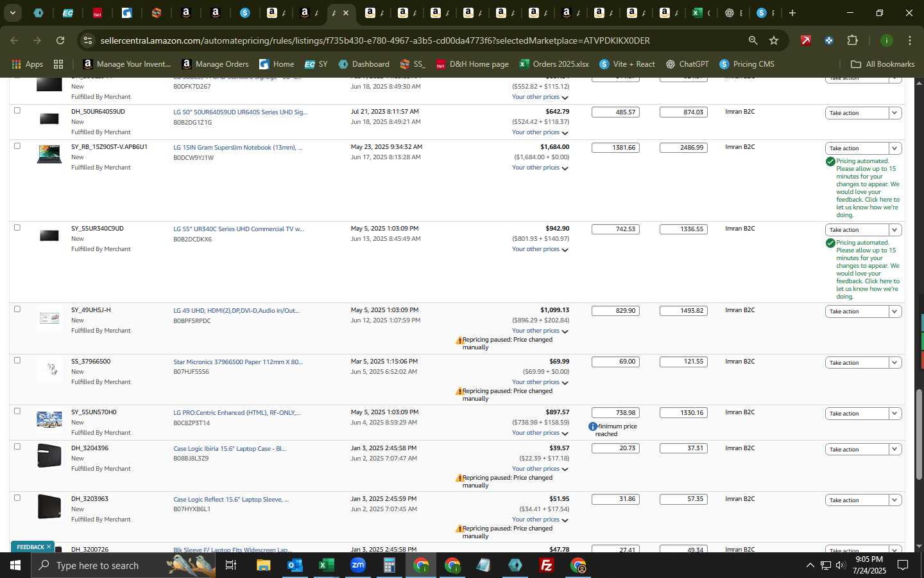
Task: Open Manage Orders bookmark
Action: point(215,64)
